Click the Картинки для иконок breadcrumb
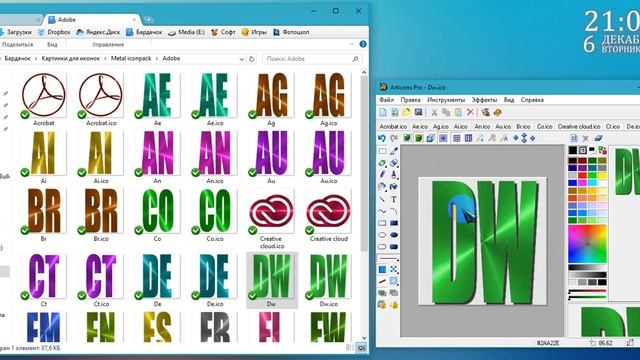The image size is (640, 360). pos(70,59)
